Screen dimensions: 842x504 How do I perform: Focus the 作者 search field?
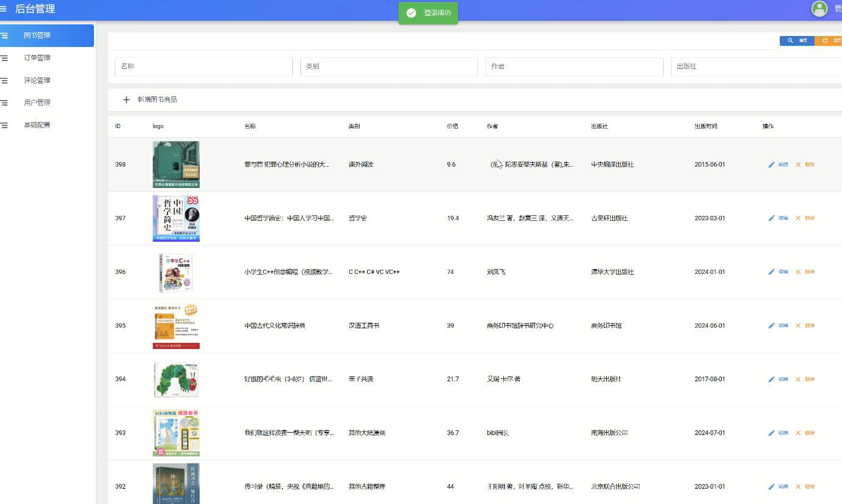(x=575, y=67)
